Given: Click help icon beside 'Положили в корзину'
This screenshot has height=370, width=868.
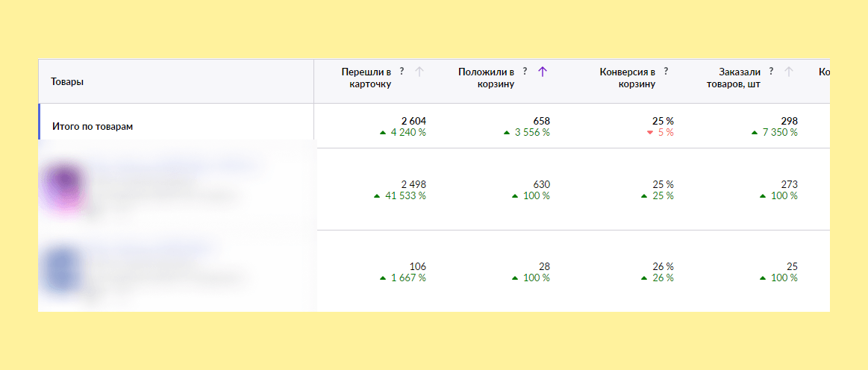Looking at the screenshot, I should pos(525,72).
